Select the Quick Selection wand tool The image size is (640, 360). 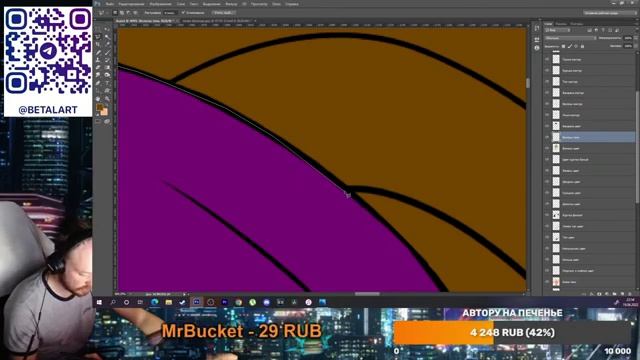[107, 37]
